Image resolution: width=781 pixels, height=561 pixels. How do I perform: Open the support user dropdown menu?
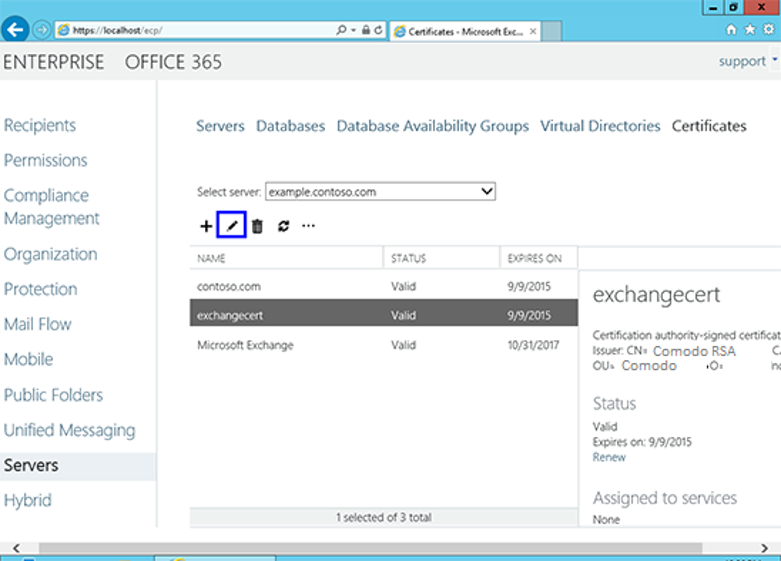point(748,62)
